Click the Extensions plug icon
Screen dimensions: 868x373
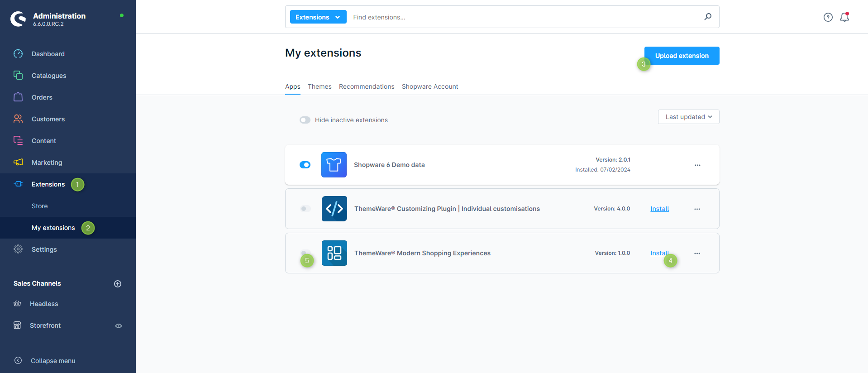click(18, 184)
